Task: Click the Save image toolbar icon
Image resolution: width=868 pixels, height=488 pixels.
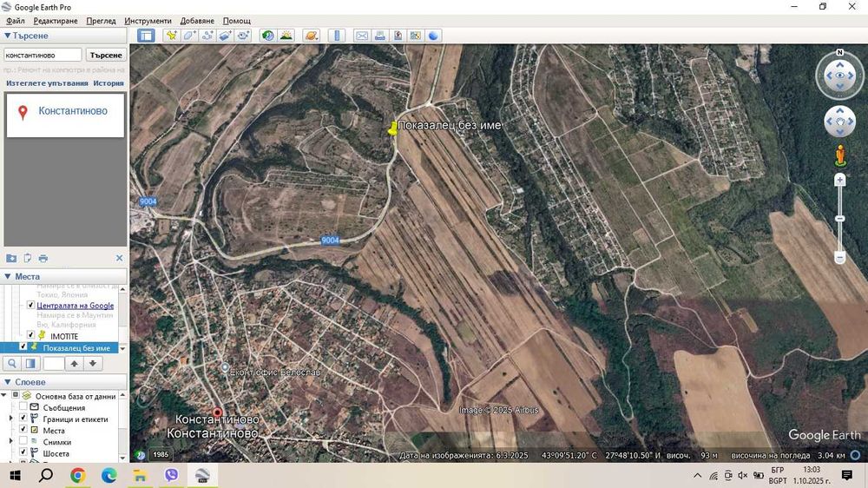Action: click(x=398, y=36)
